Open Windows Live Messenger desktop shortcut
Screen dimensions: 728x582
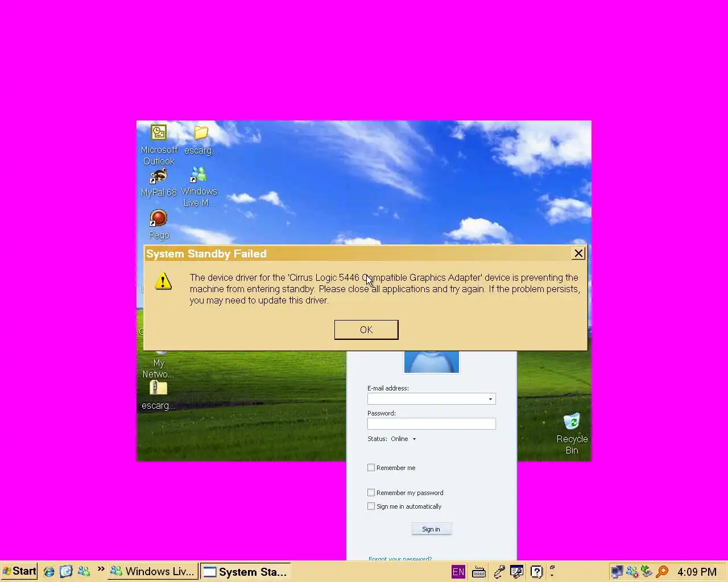pos(199,186)
